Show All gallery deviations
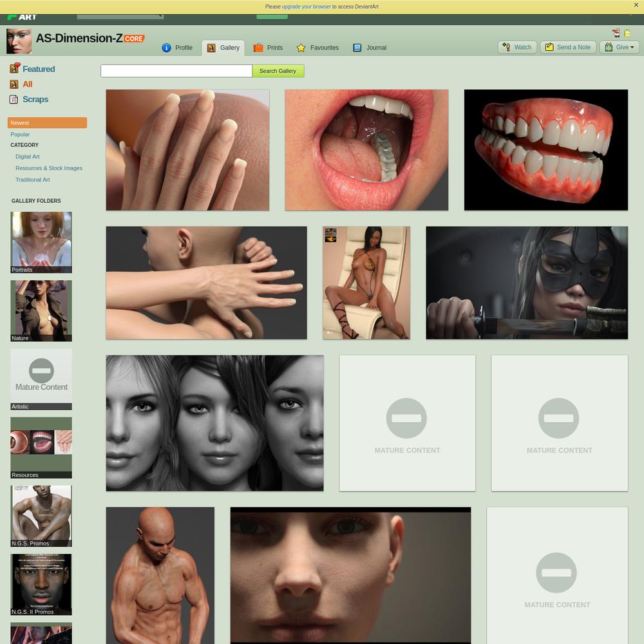This screenshot has height=644, width=644. (x=28, y=84)
